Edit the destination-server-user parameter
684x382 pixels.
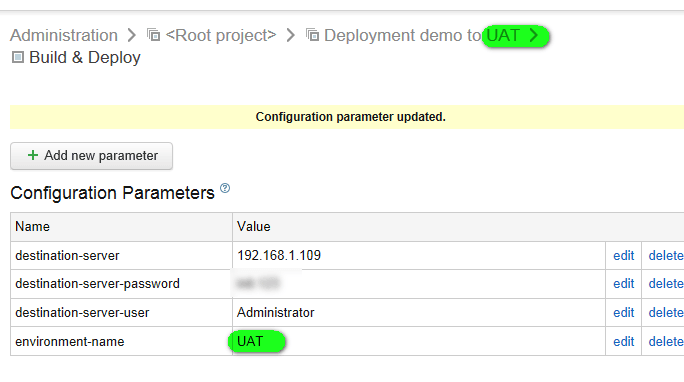623,313
